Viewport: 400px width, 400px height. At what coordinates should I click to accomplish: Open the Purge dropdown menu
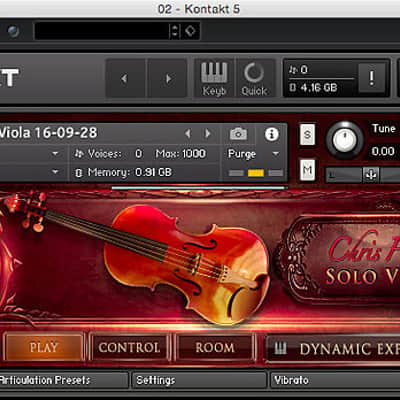point(254,154)
